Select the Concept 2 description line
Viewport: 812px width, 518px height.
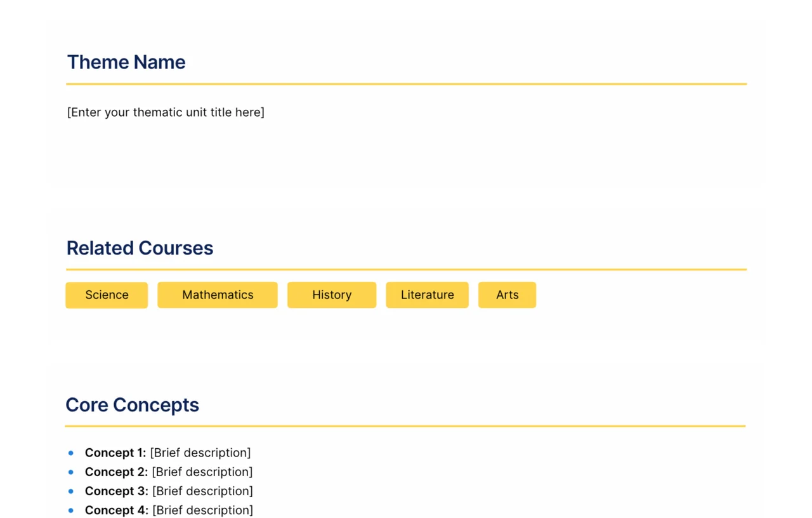(x=169, y=472)
